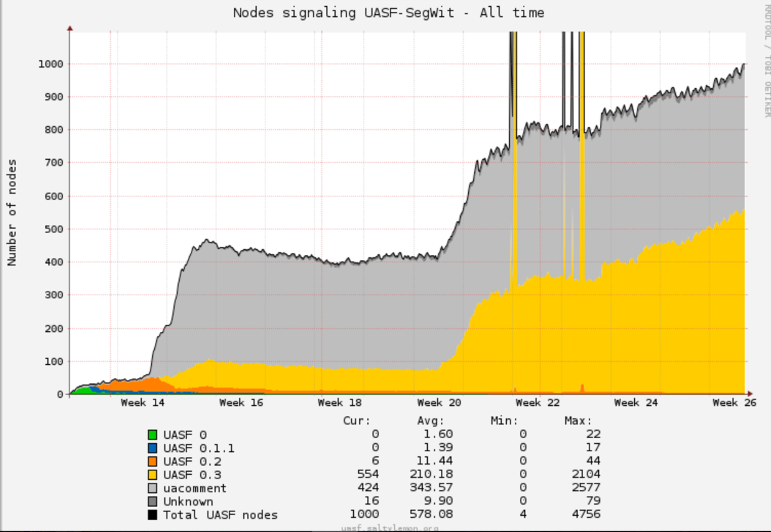Screen dimensions: 771x532
Task: Click the Unknown max value 79
Action: pyautogui.click(x=594, y=502)
